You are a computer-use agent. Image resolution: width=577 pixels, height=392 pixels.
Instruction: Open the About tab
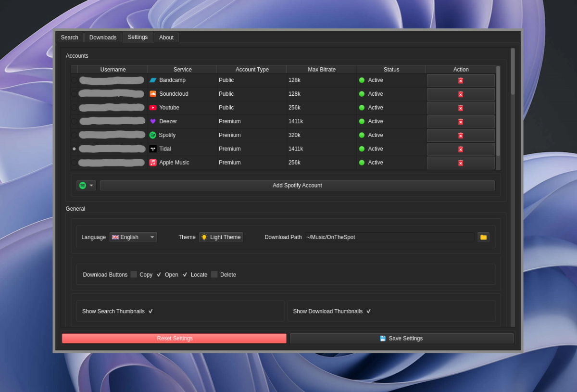[166, 38]
